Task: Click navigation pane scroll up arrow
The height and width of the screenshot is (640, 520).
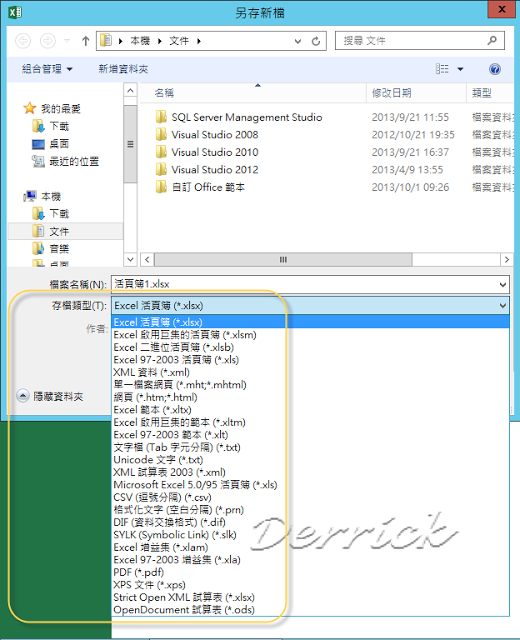Action: coord(130,90)
